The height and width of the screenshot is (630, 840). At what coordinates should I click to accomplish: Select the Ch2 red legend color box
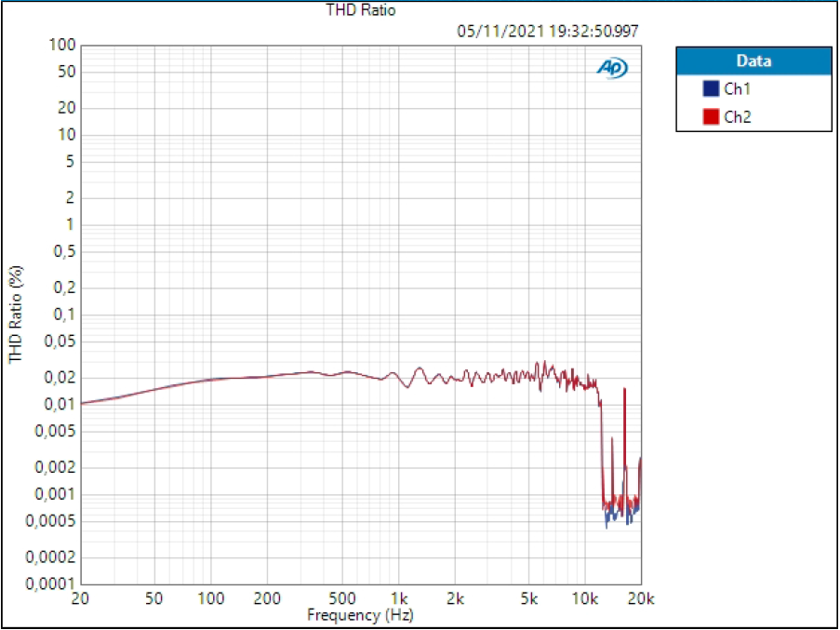click(710, 116)
